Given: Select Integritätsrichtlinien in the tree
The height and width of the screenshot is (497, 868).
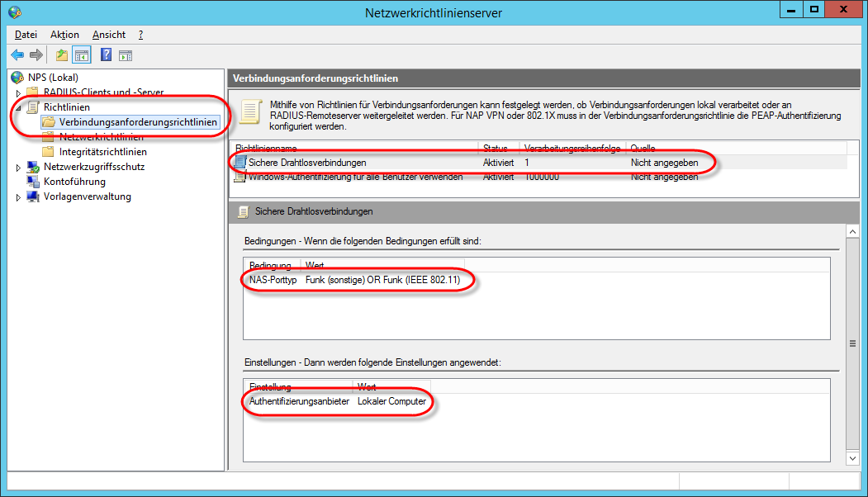Looking at the screenshot, I should [103, 152].
